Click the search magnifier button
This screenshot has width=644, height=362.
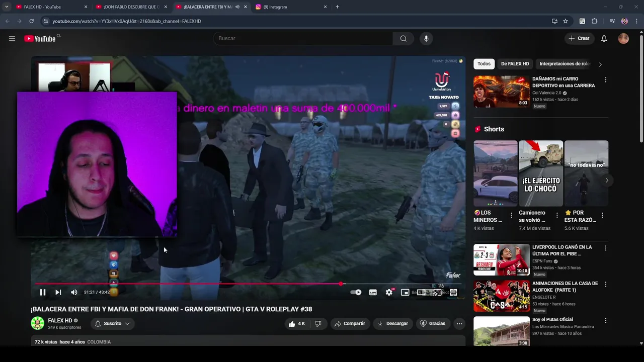404,39
